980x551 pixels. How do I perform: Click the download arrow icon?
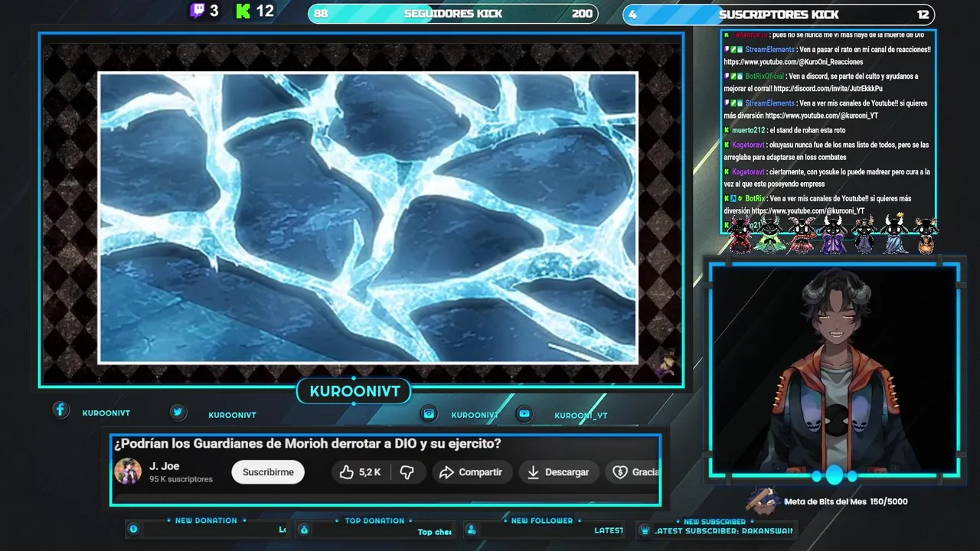pos(533,472)
